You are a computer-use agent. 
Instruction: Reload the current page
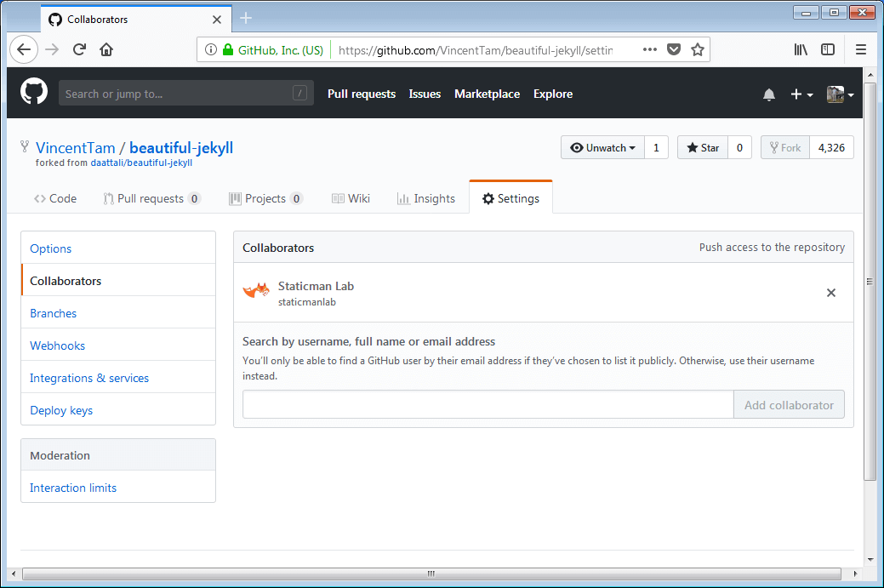click(79, 49)
